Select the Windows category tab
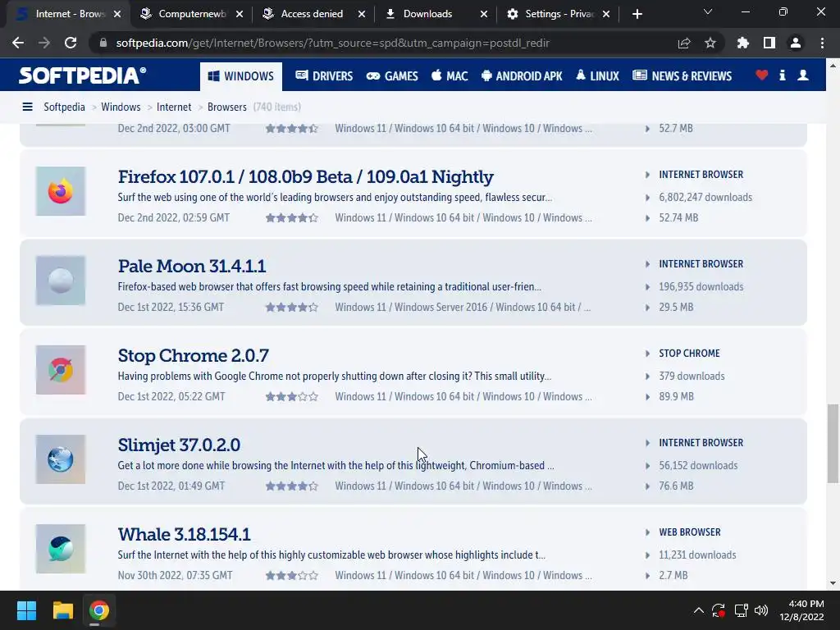Viewport: 840px width, 630px height. click(x=241, y=76)
